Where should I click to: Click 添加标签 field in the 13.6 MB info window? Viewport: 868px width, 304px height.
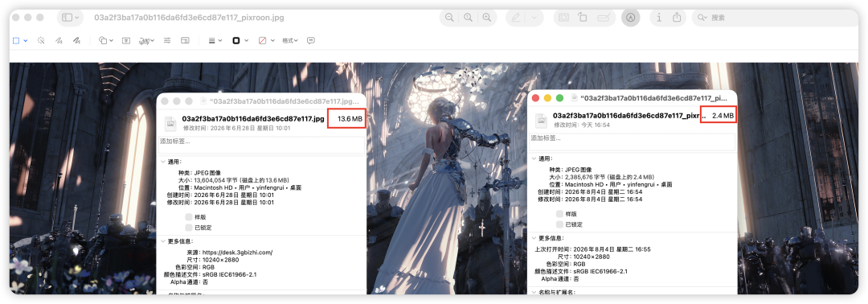[x=262, y=145]
